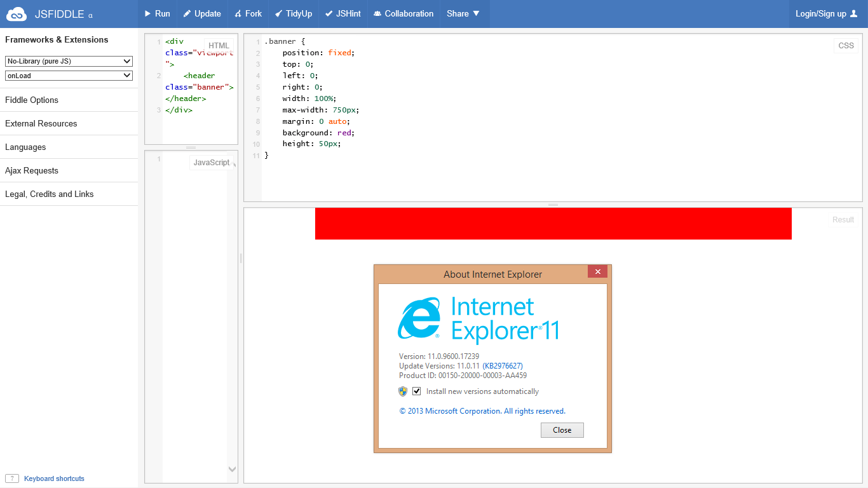The image size is (868, 488).
Task: Click the TidyUp brush icon
Action: pos(278,13)
